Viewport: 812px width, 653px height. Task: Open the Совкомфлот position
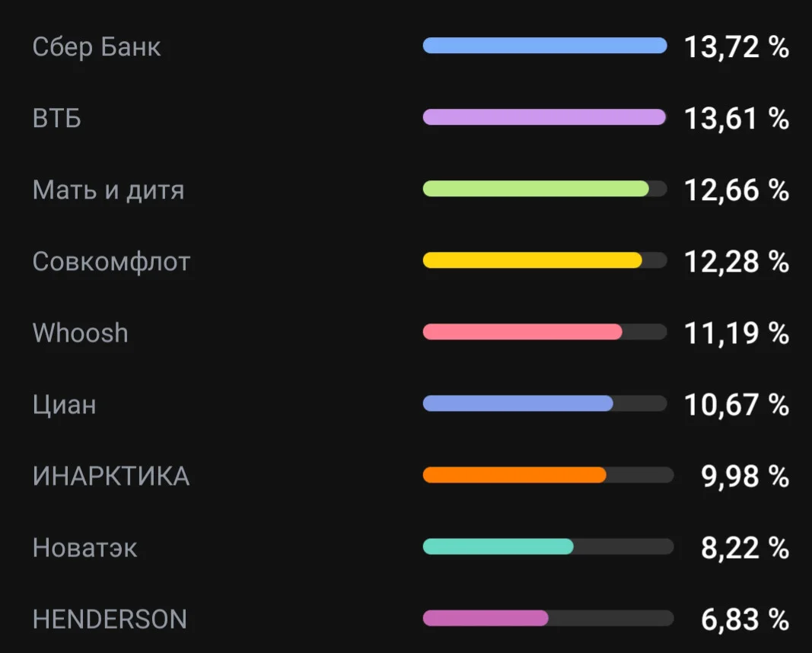point(111,262)
